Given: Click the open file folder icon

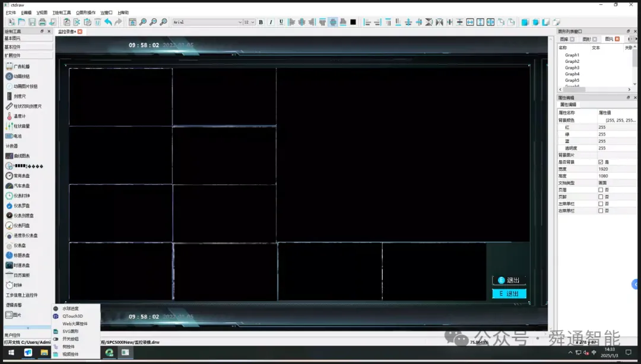Looking at the screenshot, I should point(22,22).
